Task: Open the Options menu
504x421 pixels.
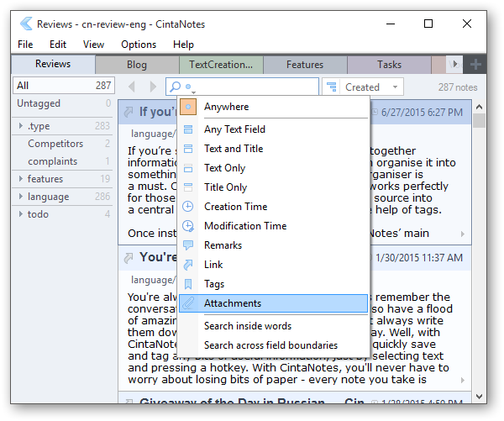Action: click(139, 45)
